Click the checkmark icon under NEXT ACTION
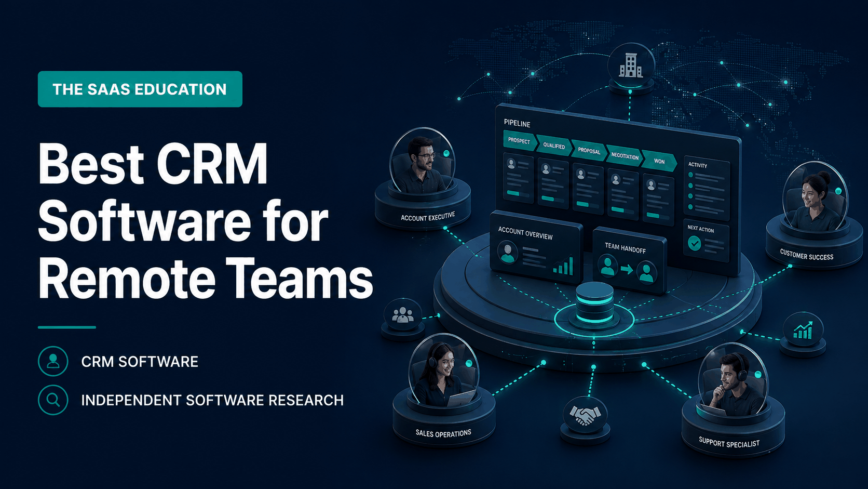 tap(694, 243)
